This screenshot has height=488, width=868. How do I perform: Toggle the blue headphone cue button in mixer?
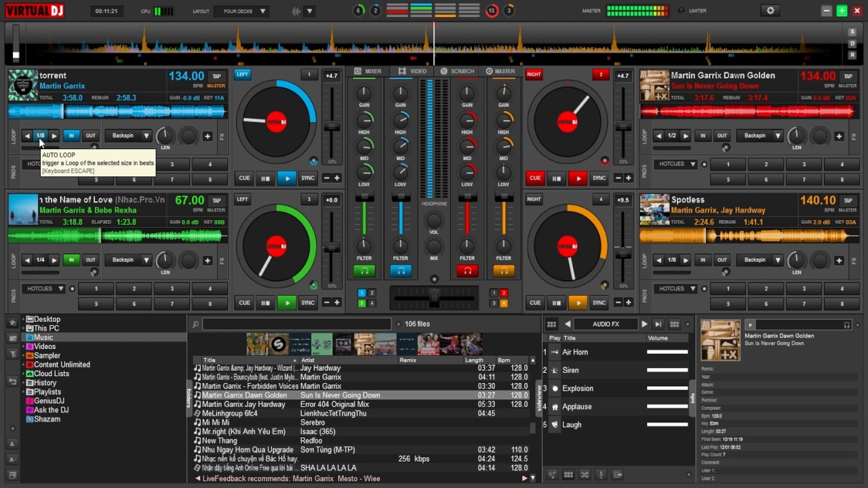(x=401, y=271)
